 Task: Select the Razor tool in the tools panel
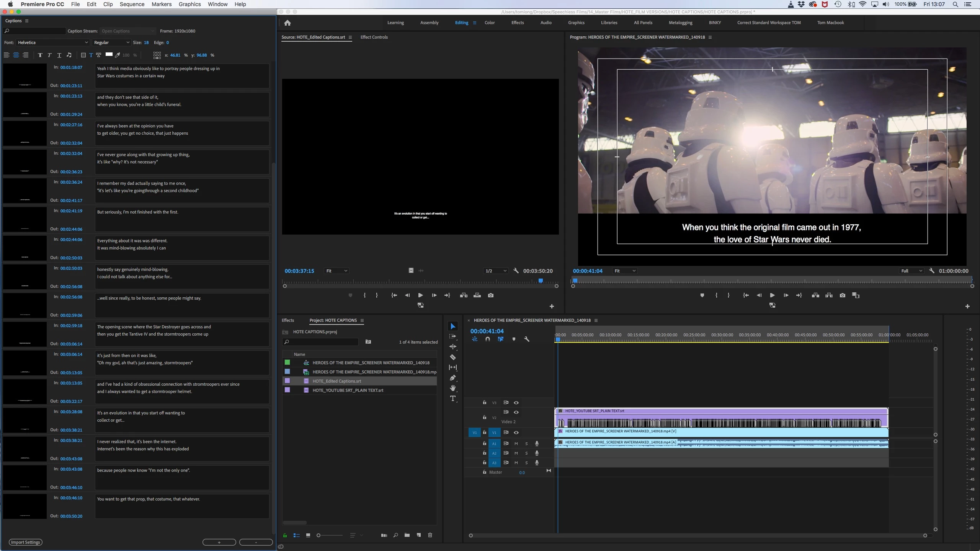(x=452, y=357)
